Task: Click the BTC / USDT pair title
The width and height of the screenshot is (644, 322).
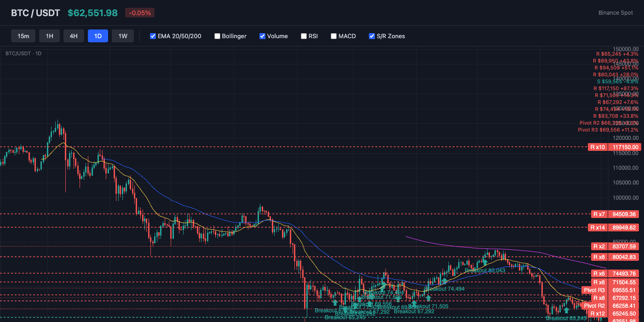Action: click(35, 13)
